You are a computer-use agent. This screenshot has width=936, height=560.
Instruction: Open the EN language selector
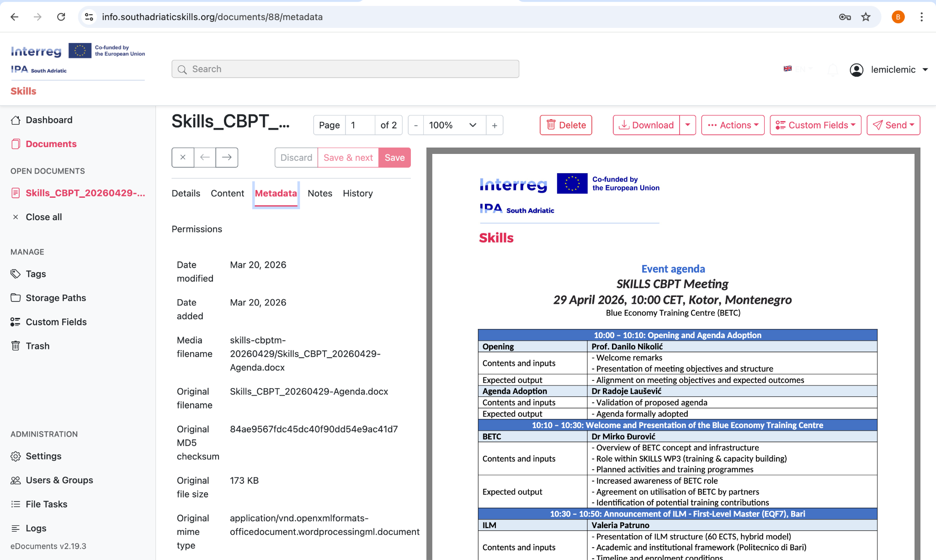(x=798, y=69)
